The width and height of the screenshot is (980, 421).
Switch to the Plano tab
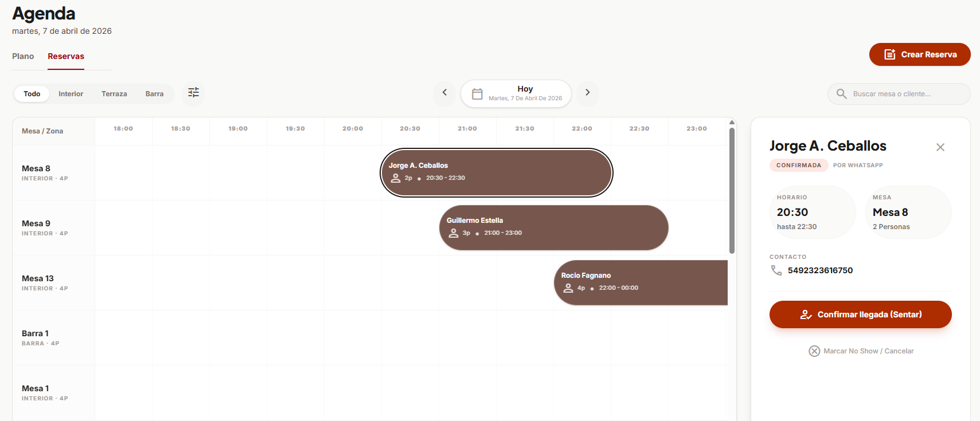[x=23, y=56]
